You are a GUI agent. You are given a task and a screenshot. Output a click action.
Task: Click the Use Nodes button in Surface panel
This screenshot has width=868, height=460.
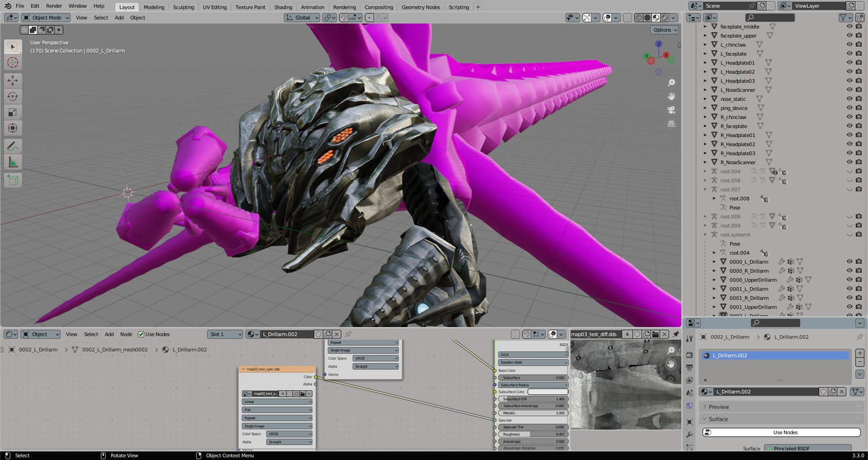click(x=781, y=432)
